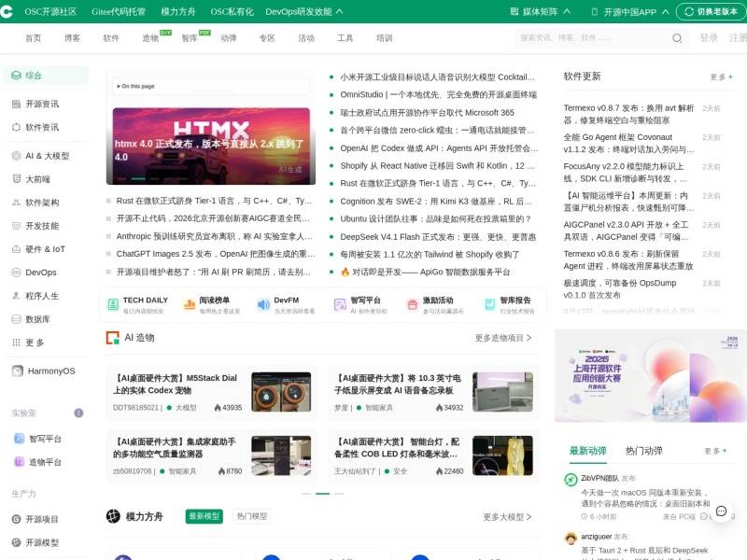
Task: Open the 工具 nav menu item
Action: (345, 38)
